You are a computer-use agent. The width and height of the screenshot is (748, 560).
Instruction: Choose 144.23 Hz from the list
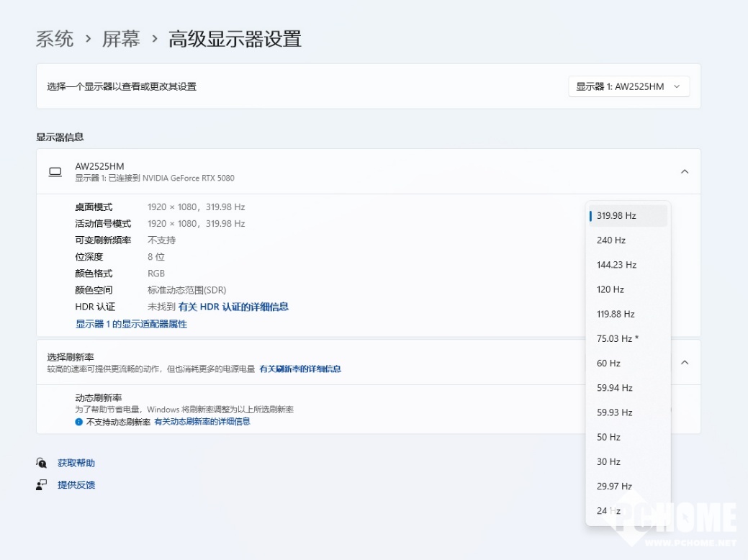[628, 265]
